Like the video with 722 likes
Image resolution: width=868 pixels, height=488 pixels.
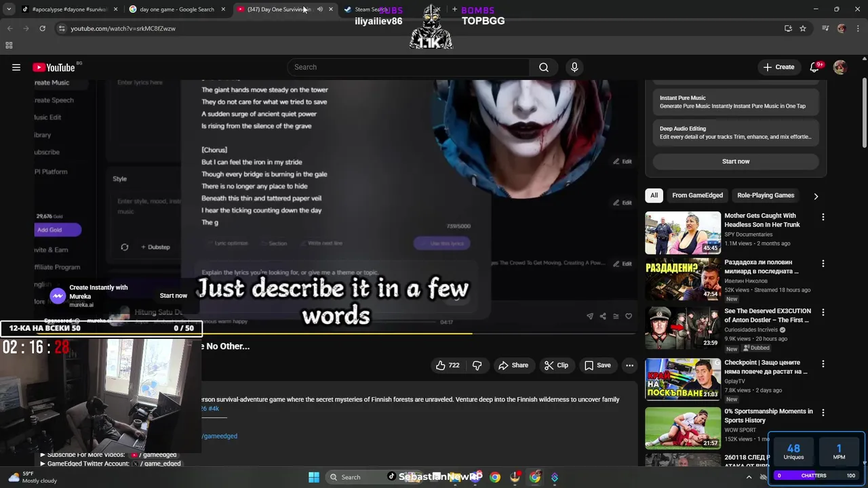[448, 365]
